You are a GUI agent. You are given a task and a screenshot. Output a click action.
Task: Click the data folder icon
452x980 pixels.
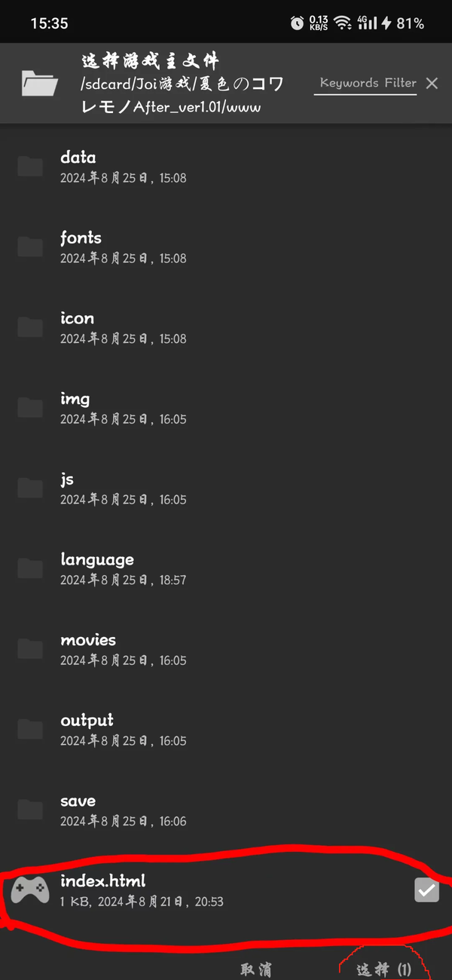tap(30, 167)
